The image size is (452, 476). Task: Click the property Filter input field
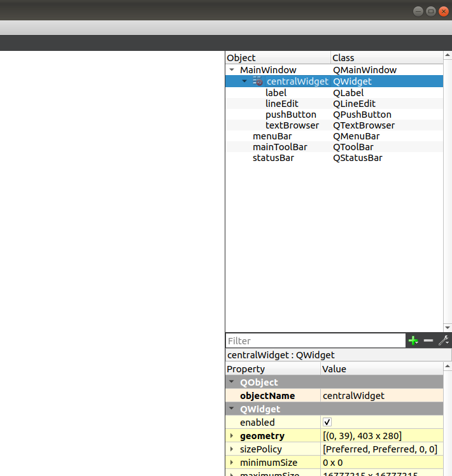(x=315, y=341)
